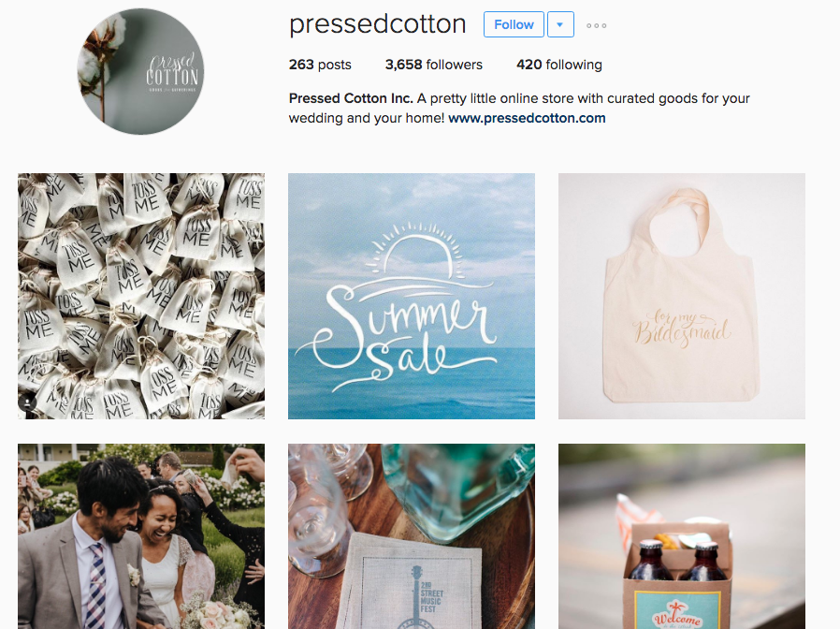The height and width of the screenshot is (629, 840).
Task: Open the wedding couple photo
Action: [x=141, y=536]
